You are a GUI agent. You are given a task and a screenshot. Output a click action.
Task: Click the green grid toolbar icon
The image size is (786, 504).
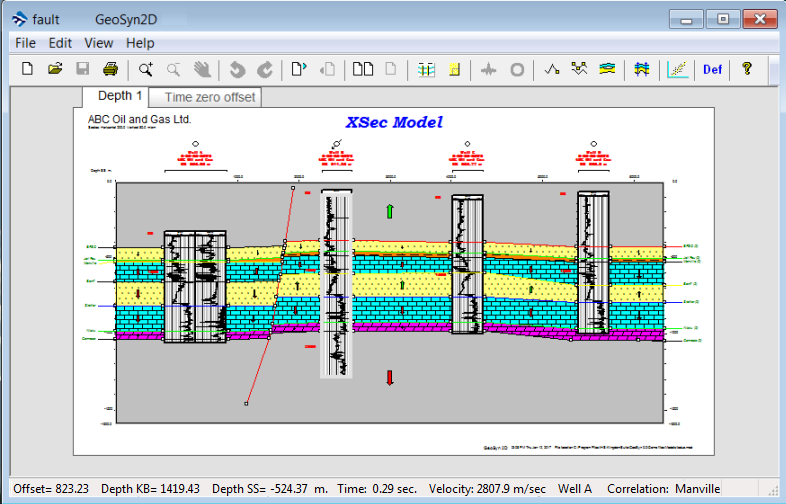tap(426, 69)
